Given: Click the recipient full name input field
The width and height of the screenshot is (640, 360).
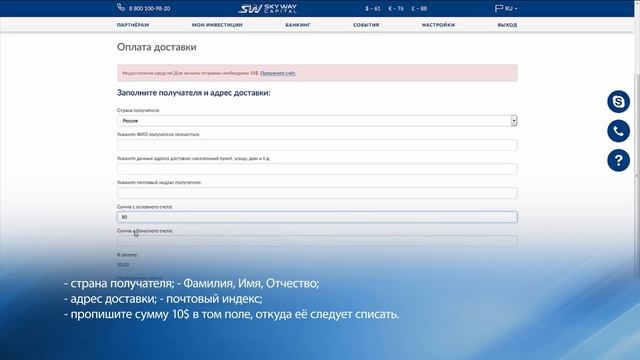Looking at the screenshot, I should click(x=317, y=145).
